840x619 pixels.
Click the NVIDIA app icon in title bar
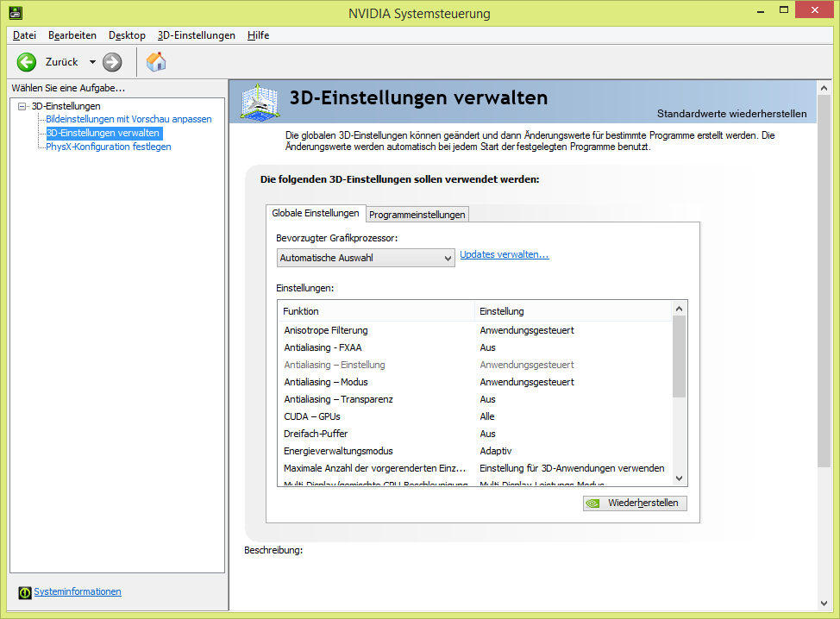click(x=16, y=12)
